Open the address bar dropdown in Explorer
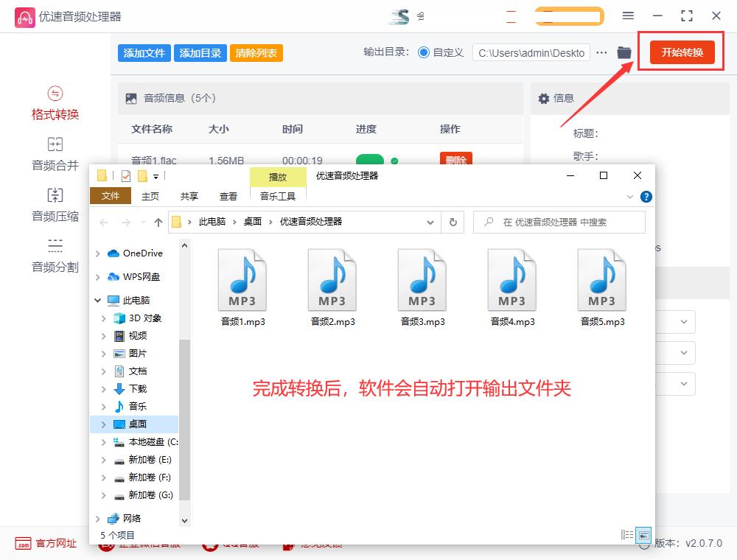This screenshot has width=737, height=560. click(x=430, y=222)
